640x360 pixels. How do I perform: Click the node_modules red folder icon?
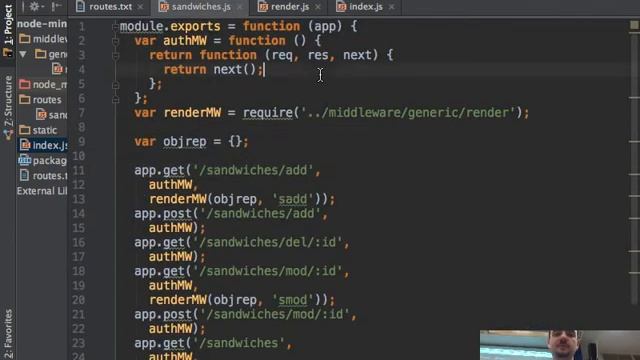(x=25, y=84)
